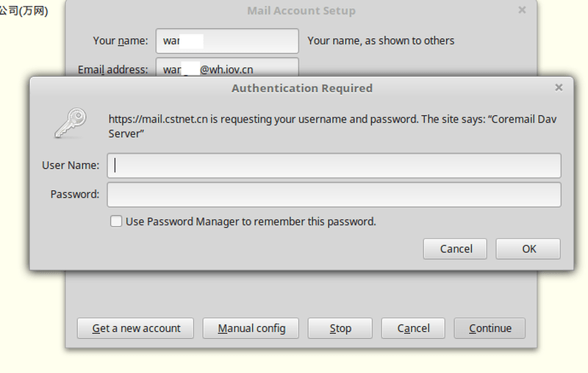Focus the User Name input field

click(x=334, y=165)
